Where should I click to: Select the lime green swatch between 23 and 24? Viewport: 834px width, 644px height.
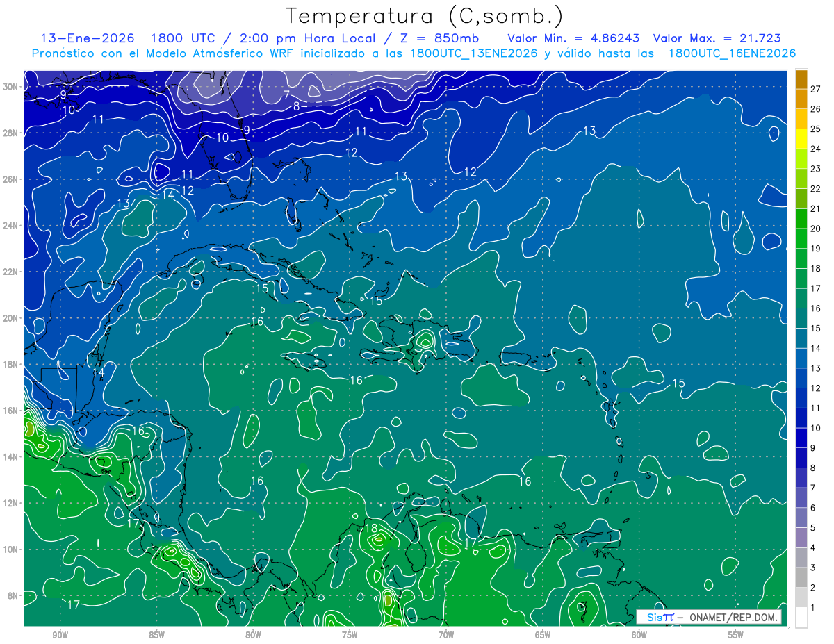[x=801, y=159]
